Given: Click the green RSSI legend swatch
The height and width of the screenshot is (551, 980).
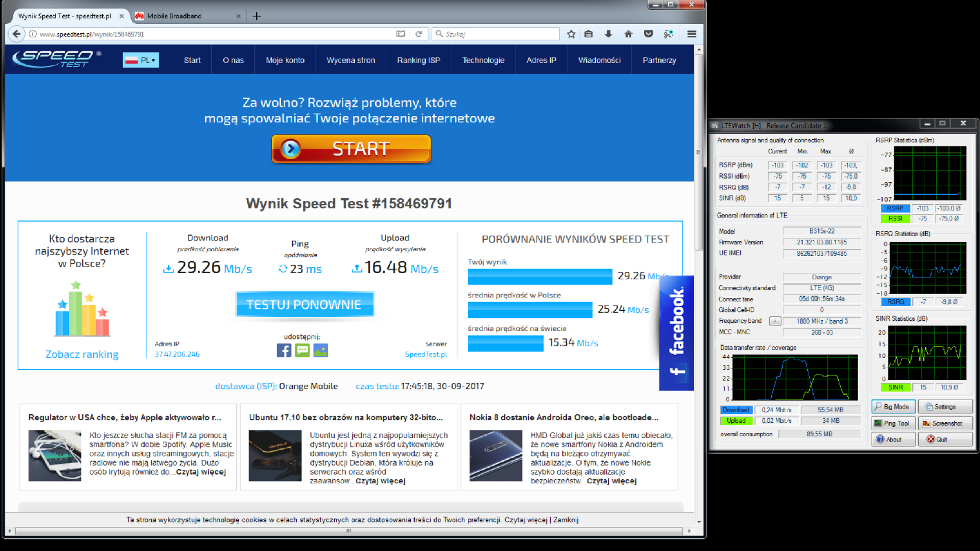Looking at the screenshot, I should pyautogui.click(x=895, y=219).
